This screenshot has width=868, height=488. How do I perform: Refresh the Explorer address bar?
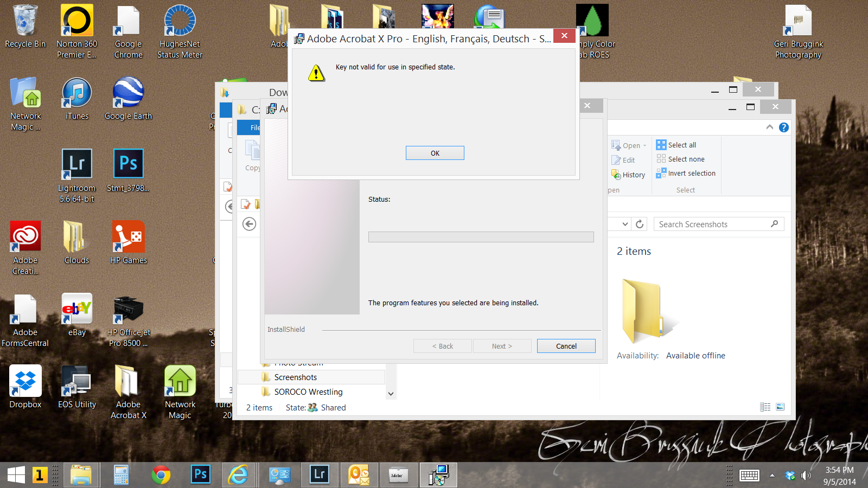point(640,224)
